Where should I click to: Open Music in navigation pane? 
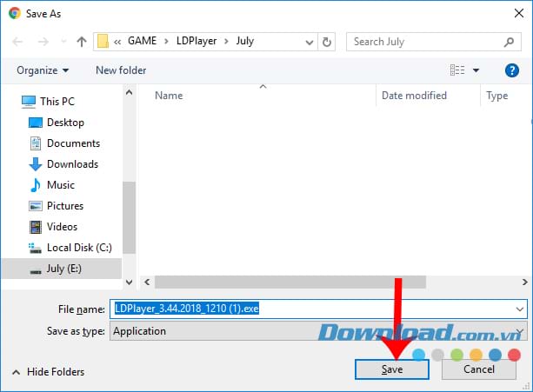[x=61, y=185]
